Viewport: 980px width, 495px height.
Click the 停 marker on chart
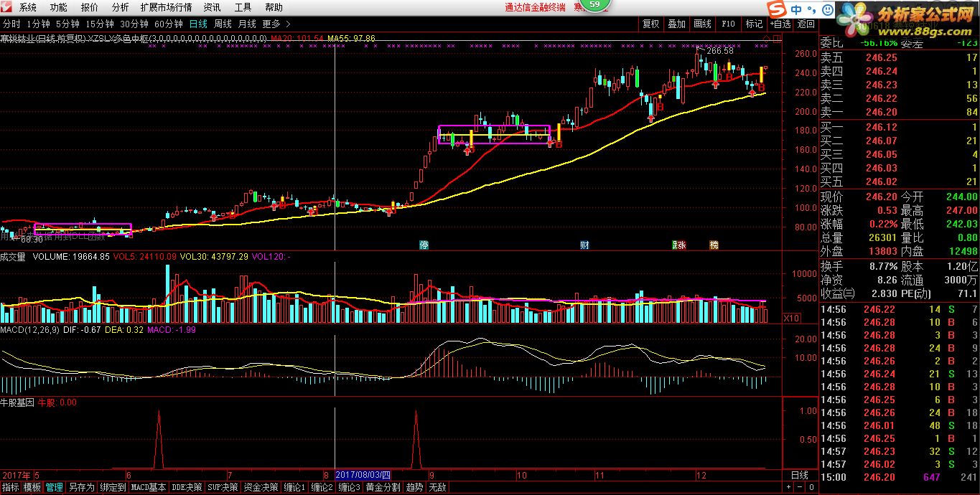click(x=424, y=245)
